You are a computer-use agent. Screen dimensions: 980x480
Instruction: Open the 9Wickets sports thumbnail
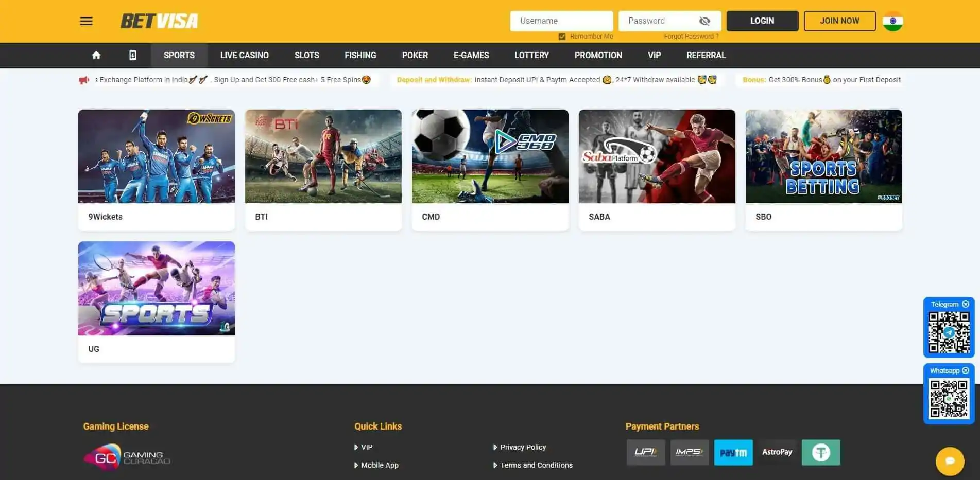pyautogui.click(x=157, y=156)
